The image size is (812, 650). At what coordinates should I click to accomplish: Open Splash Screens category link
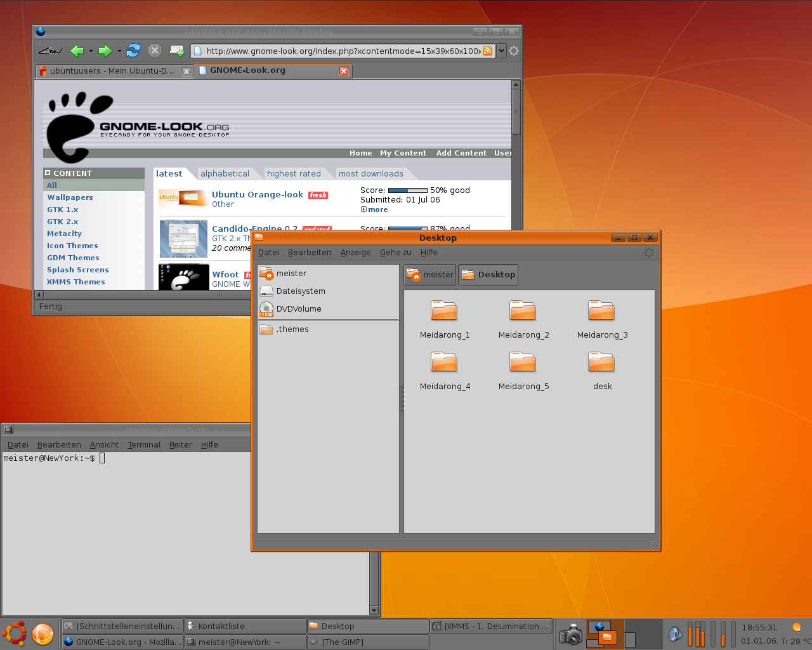77,270
